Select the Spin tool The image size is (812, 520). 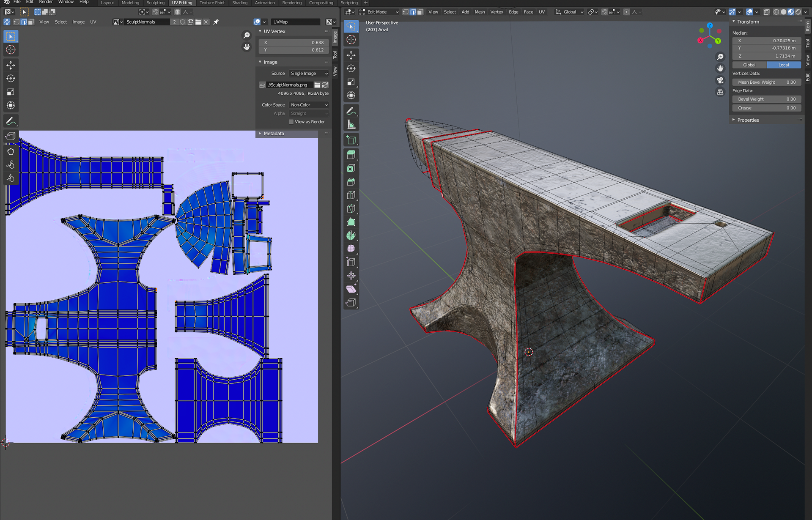click(x=351, y=235)
